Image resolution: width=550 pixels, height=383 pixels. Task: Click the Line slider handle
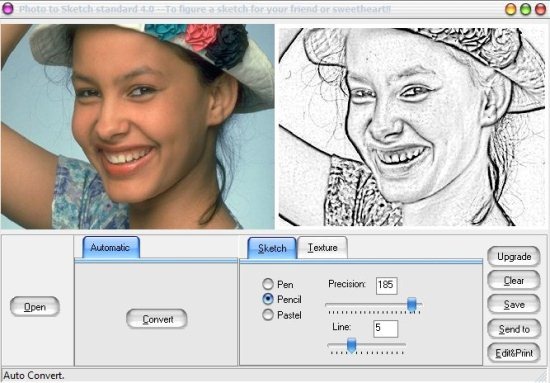351,345
